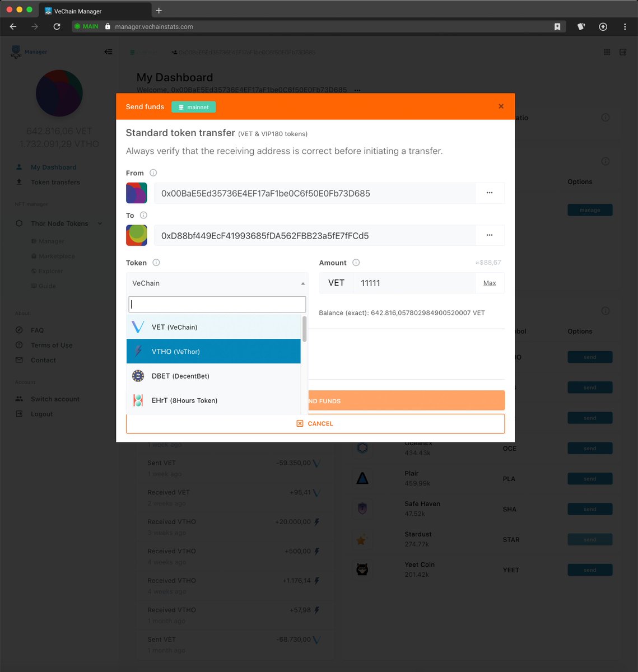Open Marketplace under Thor Node Tokens
Viewport: 638px width, 672px height.
coord(57,256)
